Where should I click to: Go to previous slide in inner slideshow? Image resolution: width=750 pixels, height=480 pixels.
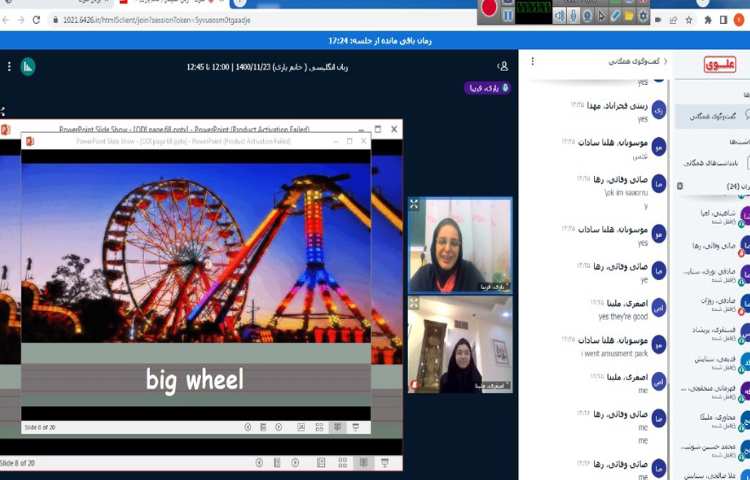pyautogui.click(x=248, y=427)
